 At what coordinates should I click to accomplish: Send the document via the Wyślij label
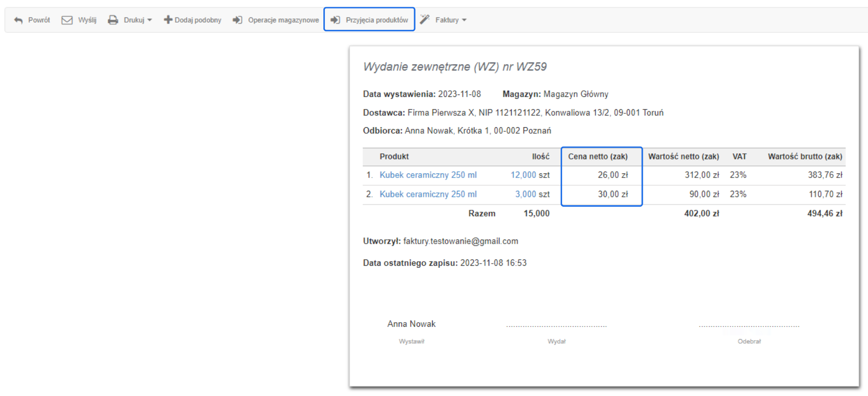pyautogui.click(x=87, y=20)
